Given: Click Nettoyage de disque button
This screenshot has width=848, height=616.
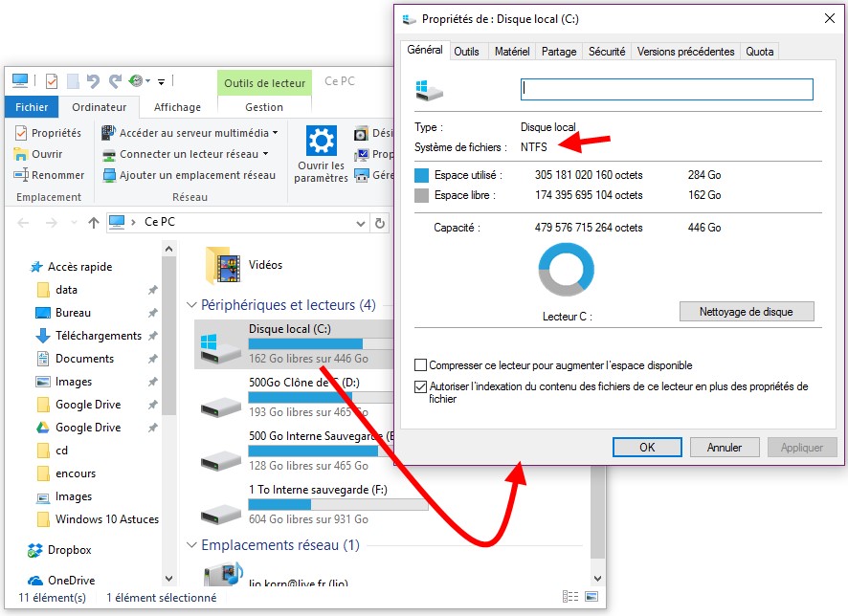Looking at the screenshot, I should coord(747,312).
